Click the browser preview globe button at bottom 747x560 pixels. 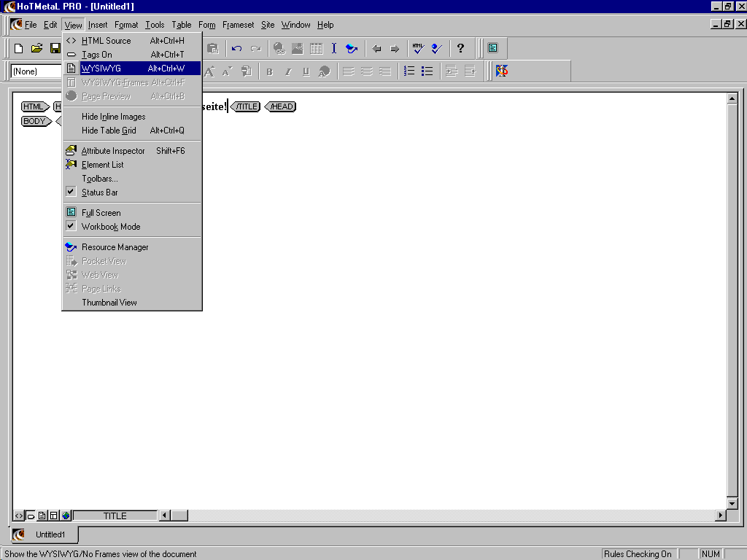click(x=66, y=516)
